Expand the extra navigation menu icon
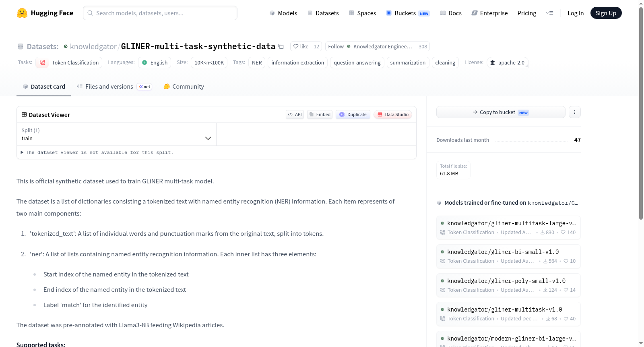Viewport: 644px width, 347px height. click(x=549, y=13)
